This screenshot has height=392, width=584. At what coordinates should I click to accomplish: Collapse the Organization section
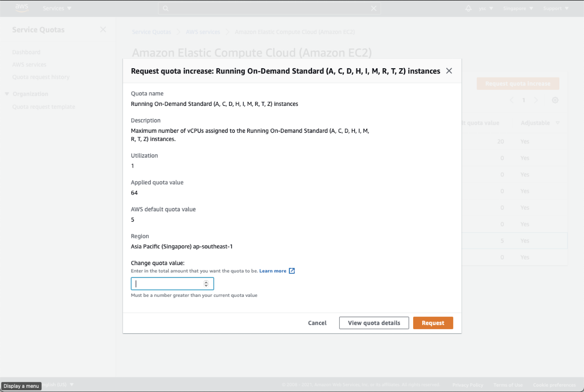(x=7, y=94)
